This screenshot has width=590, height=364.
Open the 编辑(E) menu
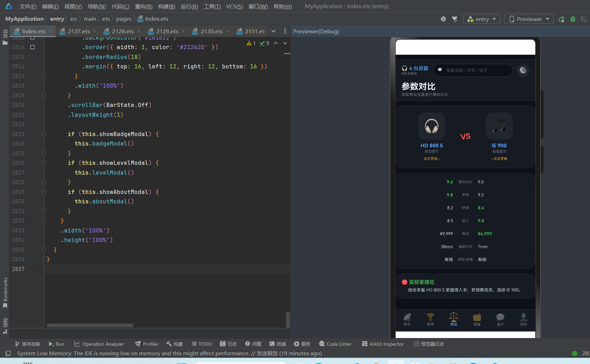point(51,6)
